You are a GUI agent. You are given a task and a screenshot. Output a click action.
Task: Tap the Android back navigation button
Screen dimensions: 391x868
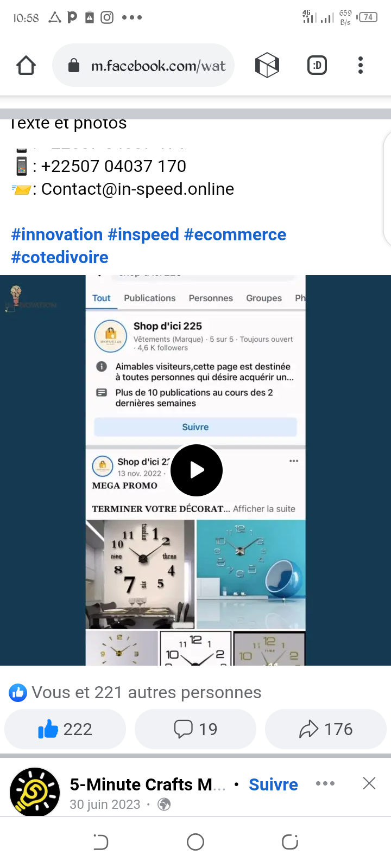(x=101, y=842)
